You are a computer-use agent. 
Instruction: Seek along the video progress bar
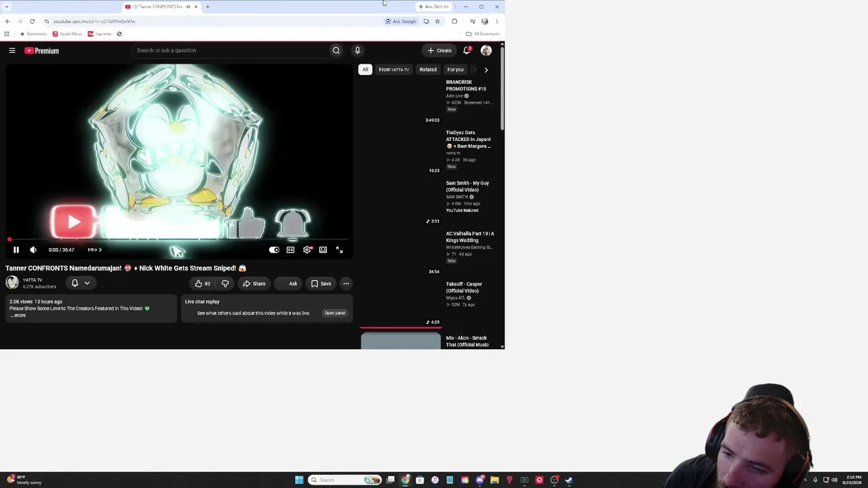(x=179, y=239)
